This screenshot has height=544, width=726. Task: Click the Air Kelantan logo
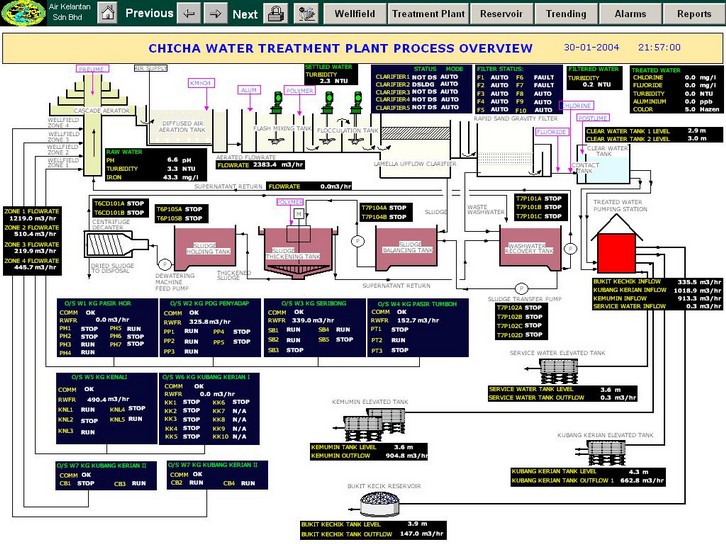tap(23, 13)
